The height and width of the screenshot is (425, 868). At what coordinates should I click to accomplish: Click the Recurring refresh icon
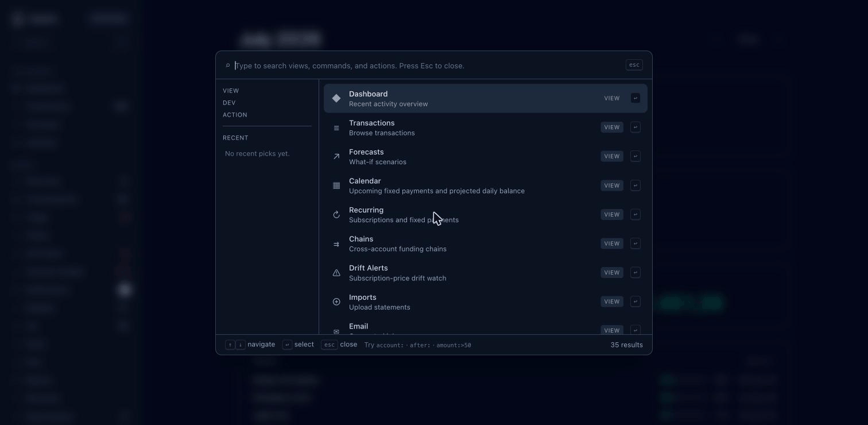pos(336,215)
